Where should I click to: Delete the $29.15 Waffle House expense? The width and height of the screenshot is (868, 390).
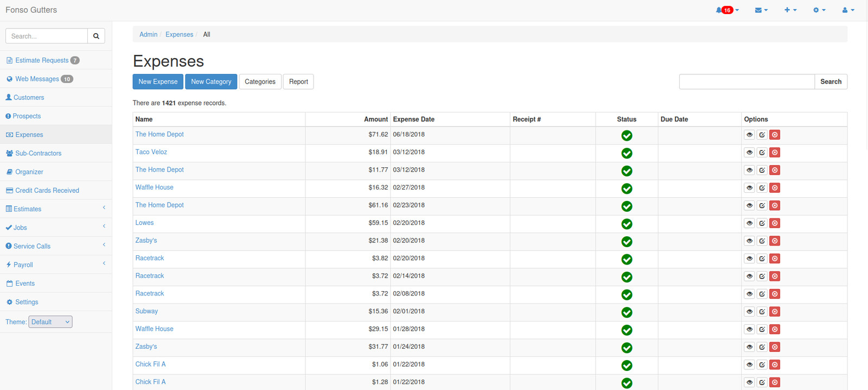tap(775, 329)
